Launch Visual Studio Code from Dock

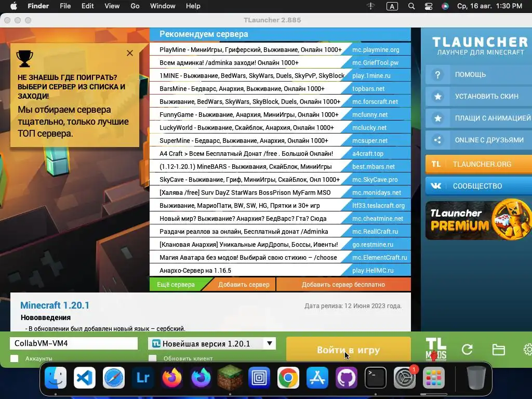coord(85,377)
